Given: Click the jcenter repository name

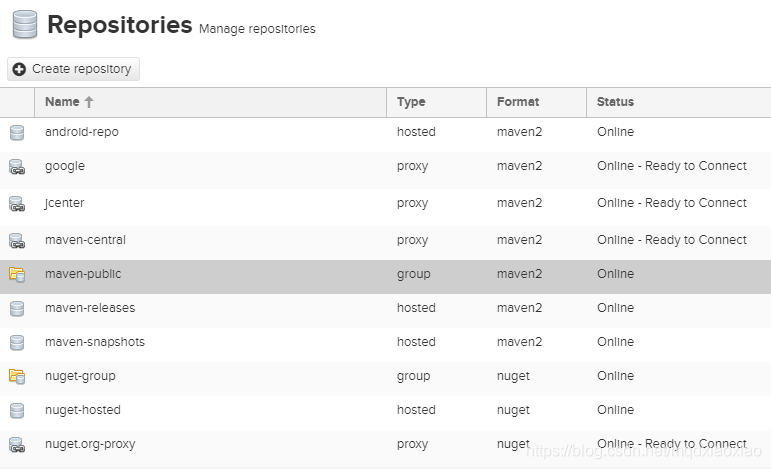Looking at the screenshot, I should tap(65, 203).
